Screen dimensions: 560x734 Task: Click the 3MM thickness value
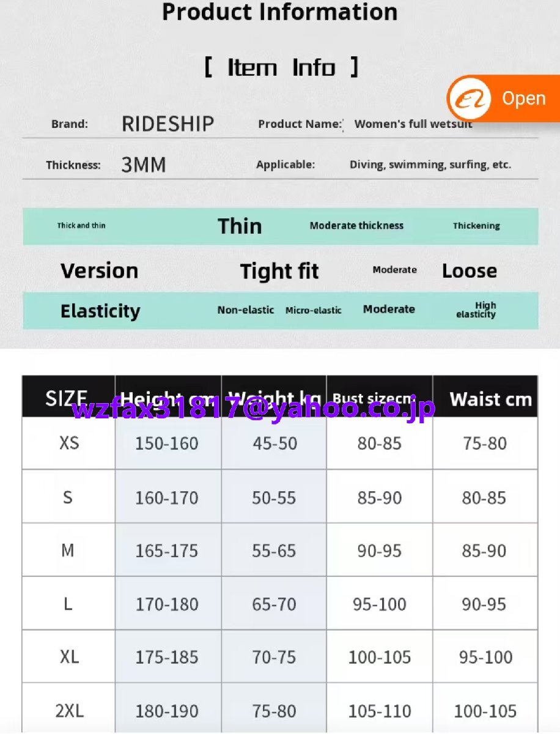coord(144,165)
